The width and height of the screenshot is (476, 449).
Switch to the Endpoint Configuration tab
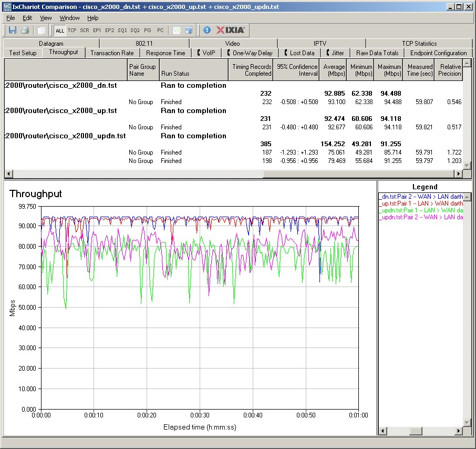438,53
